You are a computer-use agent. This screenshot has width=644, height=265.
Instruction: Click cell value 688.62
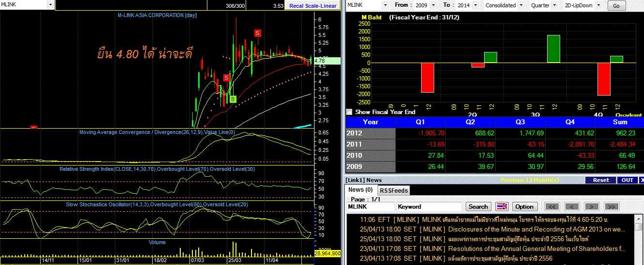(x=485, y=133)
